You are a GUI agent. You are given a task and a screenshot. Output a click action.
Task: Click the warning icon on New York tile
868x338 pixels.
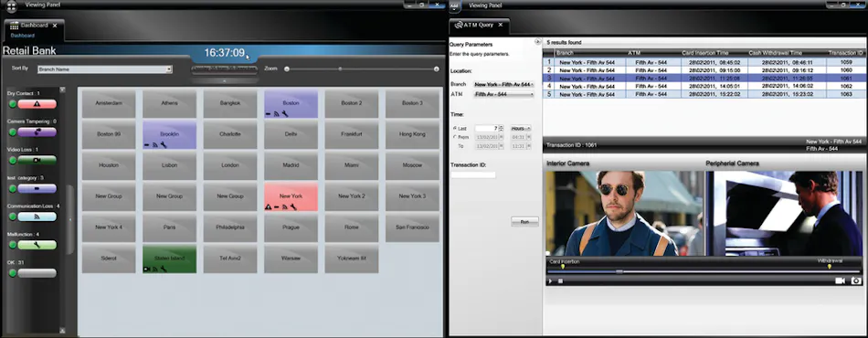click(x=269, y=206)
